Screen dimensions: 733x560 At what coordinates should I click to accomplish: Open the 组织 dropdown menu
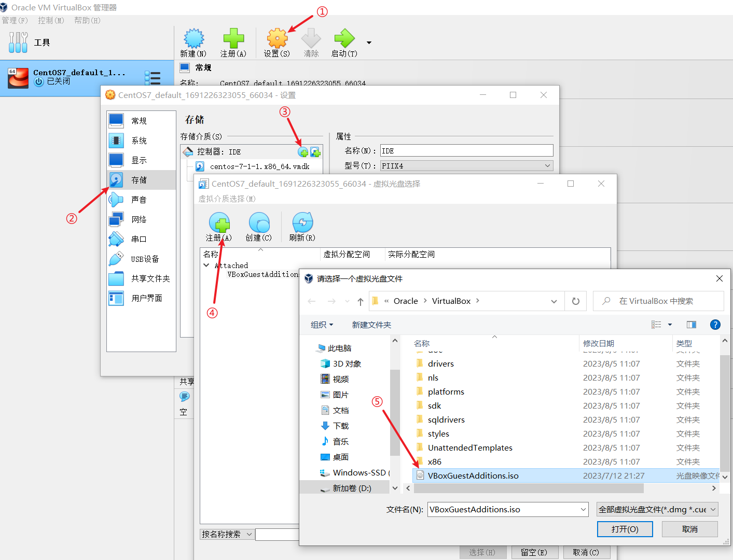[x=322, y=325]
